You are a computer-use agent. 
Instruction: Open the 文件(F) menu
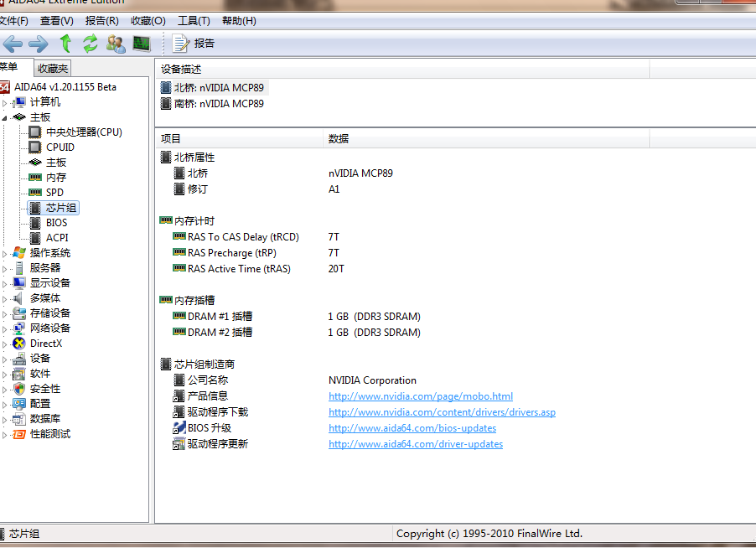pyautogui.click(x=13, y=21)
